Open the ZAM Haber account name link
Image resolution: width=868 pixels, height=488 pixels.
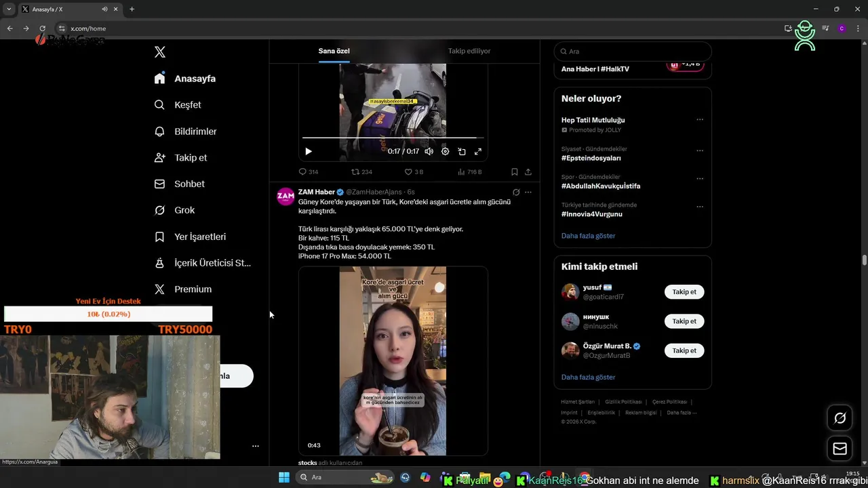coord(317,192)
